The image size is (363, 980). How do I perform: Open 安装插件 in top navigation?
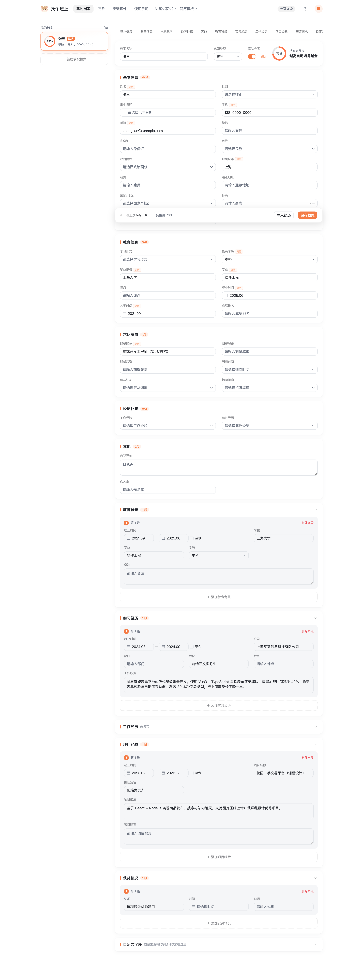click(120, 9)
